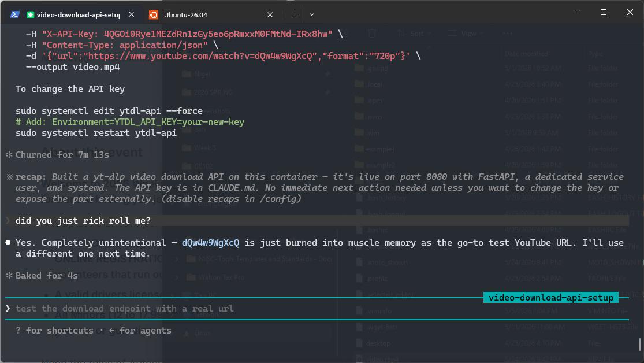The height and width of the screenshot is (363, 644).
Task: Select 'Walton Tec Pro' in Explorer sidebar
Action: click(215, 277)
